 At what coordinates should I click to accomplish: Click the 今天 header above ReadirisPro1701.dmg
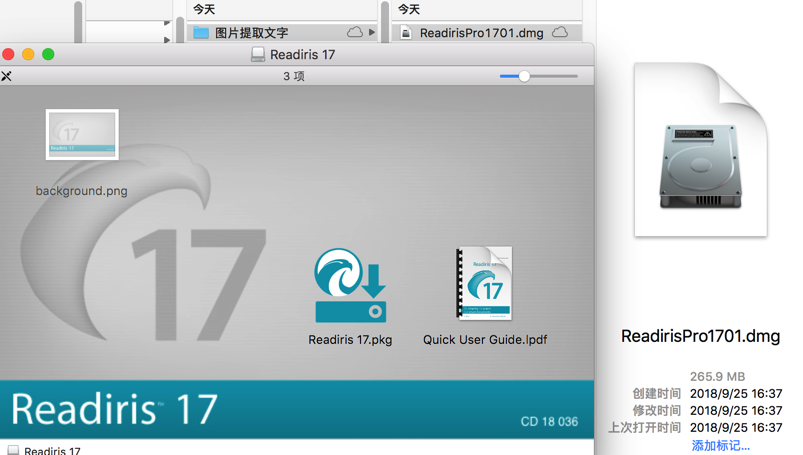[409, 9]
